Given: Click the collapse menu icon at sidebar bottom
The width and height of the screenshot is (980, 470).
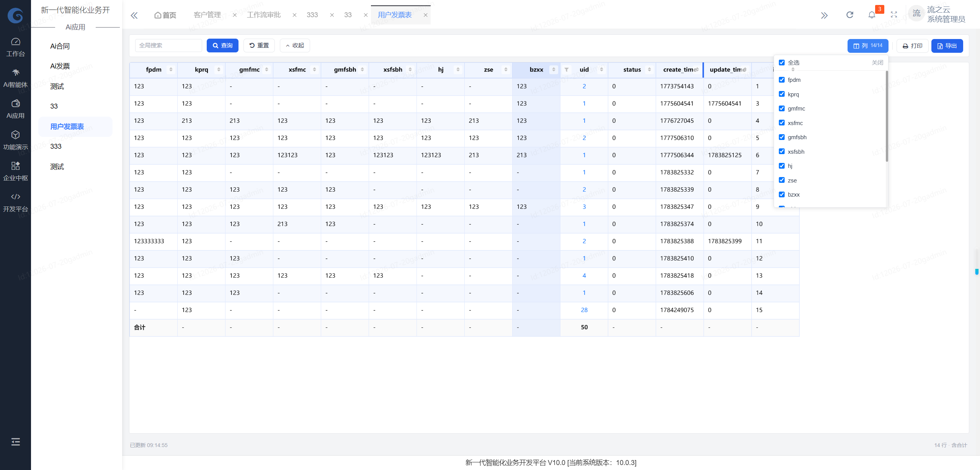Looking at the screenshot, I should [15, 442].
